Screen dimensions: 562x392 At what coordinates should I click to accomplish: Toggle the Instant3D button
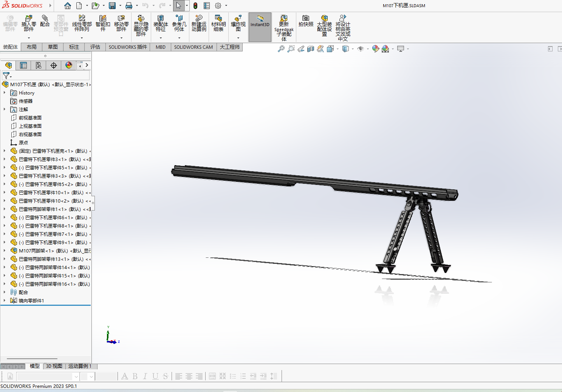[x=260, y=27]
